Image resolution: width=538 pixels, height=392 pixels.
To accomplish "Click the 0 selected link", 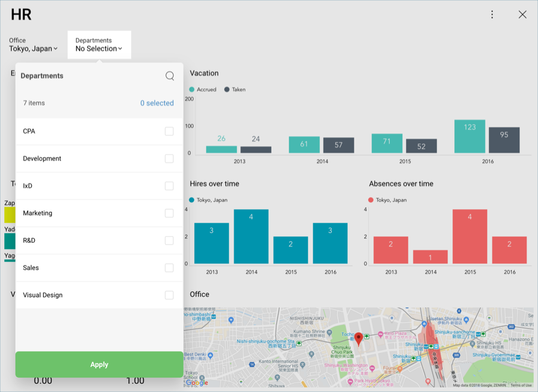I will tap(157, 103).
